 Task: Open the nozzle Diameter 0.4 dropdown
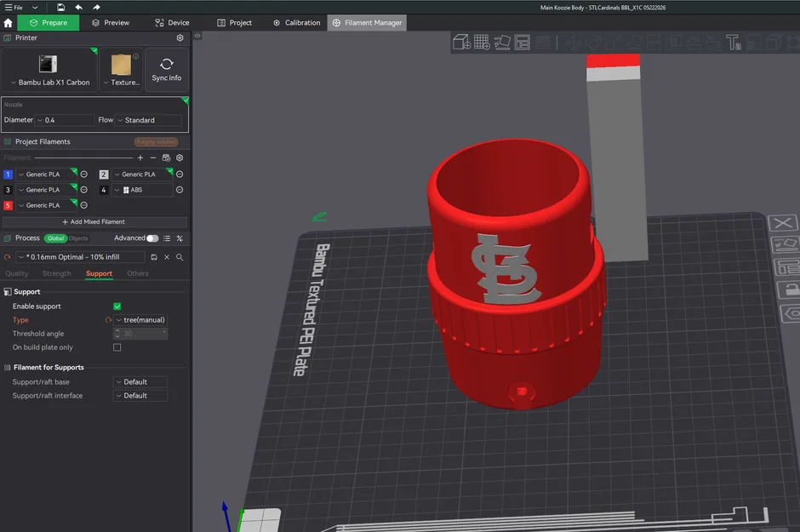(65, 120)
